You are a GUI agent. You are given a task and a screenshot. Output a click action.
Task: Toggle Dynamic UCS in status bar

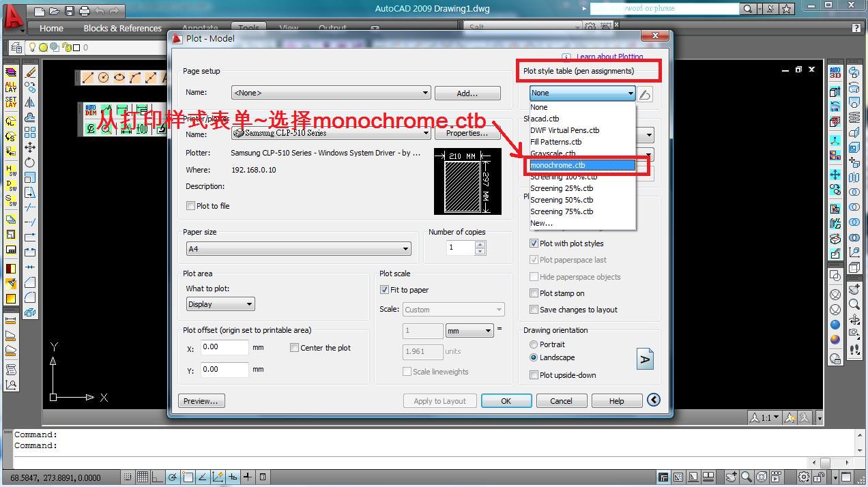click(x=218, y=477)
